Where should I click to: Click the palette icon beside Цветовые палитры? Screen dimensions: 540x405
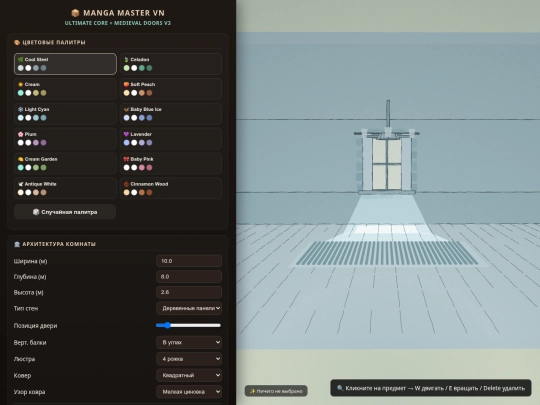pos(17,42)
